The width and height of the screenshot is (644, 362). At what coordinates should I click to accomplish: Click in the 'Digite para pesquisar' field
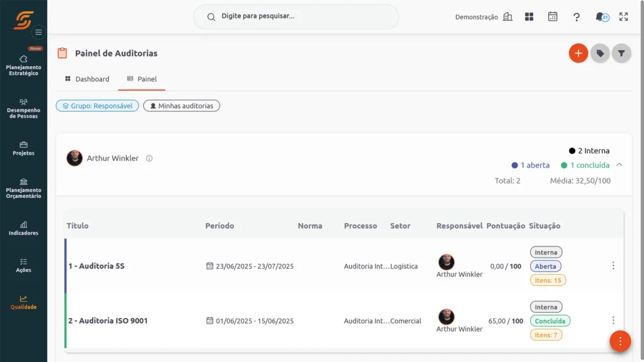[x=296, y=16]
